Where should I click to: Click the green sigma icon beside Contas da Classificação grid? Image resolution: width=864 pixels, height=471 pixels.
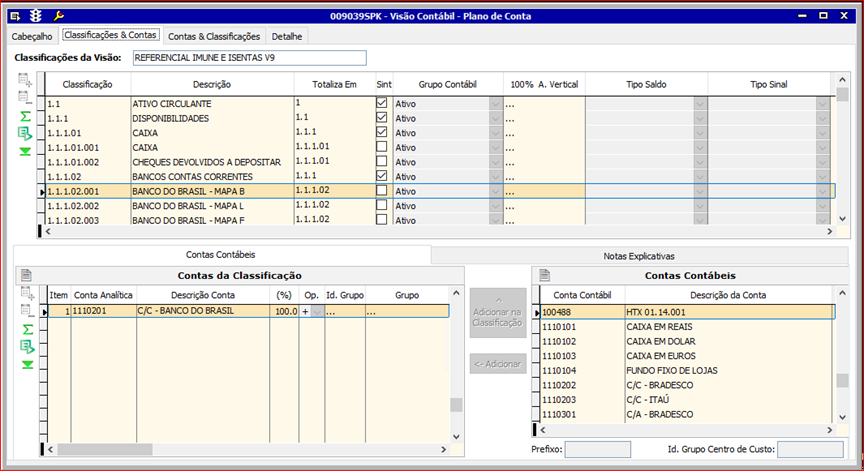pyautogui.click(x=27, y=329)
